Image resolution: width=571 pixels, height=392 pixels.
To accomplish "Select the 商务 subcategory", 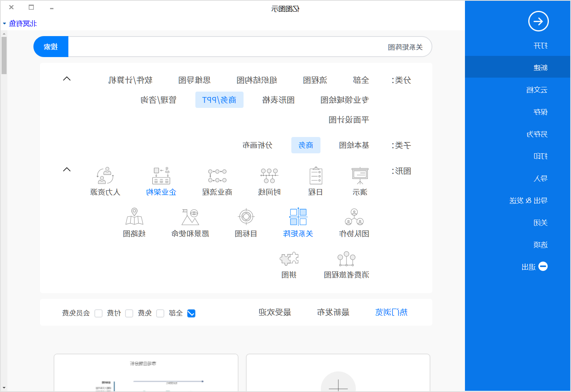I will 306,145.
